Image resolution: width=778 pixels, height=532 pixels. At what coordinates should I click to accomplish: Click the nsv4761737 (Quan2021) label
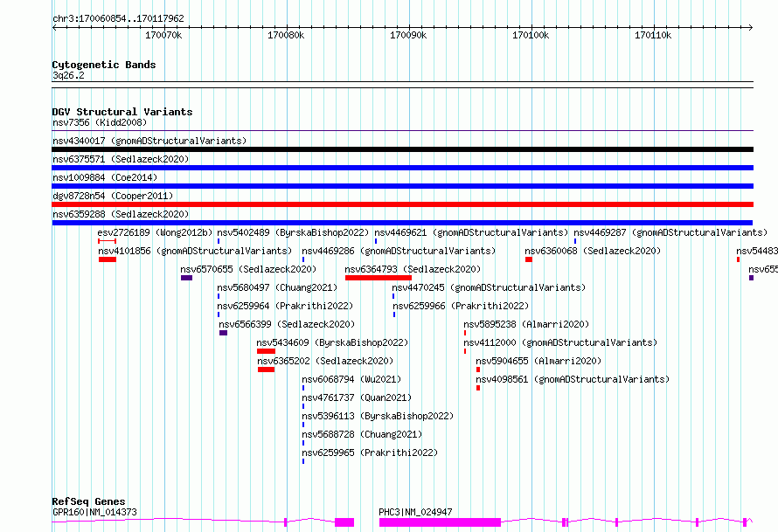(x=358, y=397)
